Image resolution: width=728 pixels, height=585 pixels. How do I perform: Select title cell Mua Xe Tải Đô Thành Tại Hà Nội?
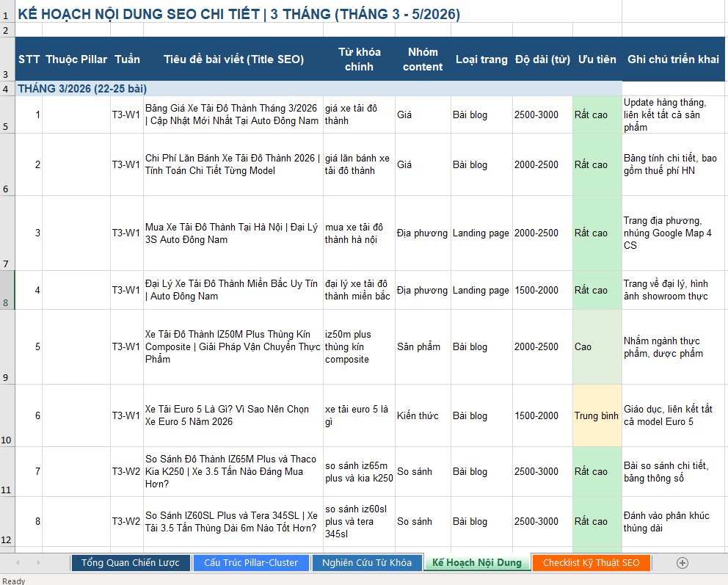(x=233, y=233)
